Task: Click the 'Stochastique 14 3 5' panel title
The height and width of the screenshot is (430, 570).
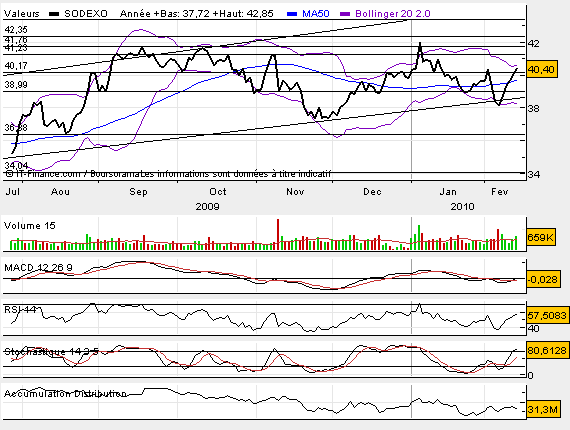Action: (51, 351)
